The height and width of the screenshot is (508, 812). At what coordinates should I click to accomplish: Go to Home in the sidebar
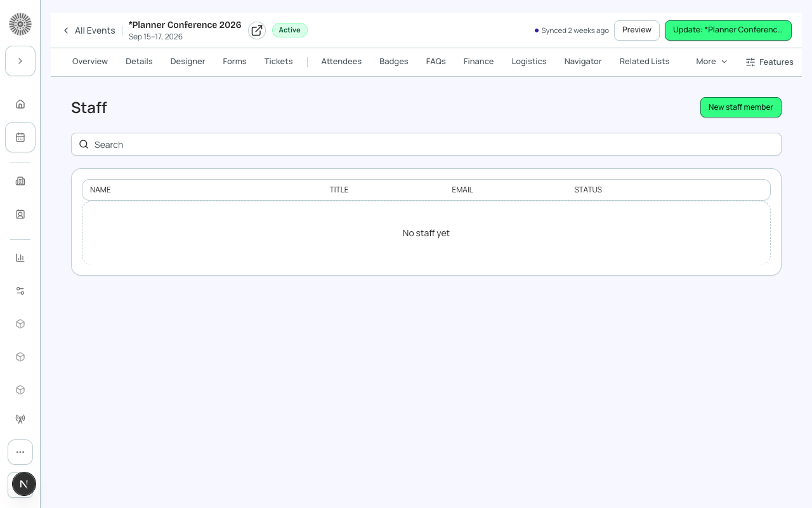coord(20,104)
